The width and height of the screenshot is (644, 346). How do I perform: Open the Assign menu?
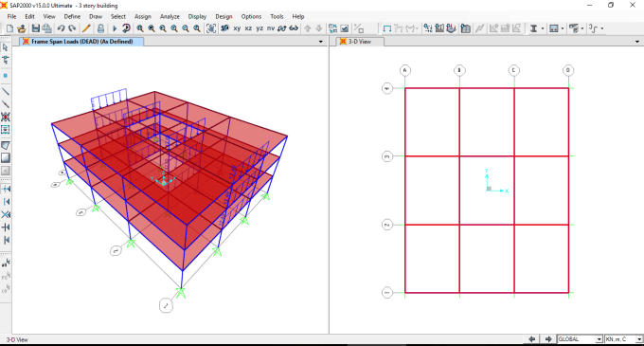tap(142, 16)
